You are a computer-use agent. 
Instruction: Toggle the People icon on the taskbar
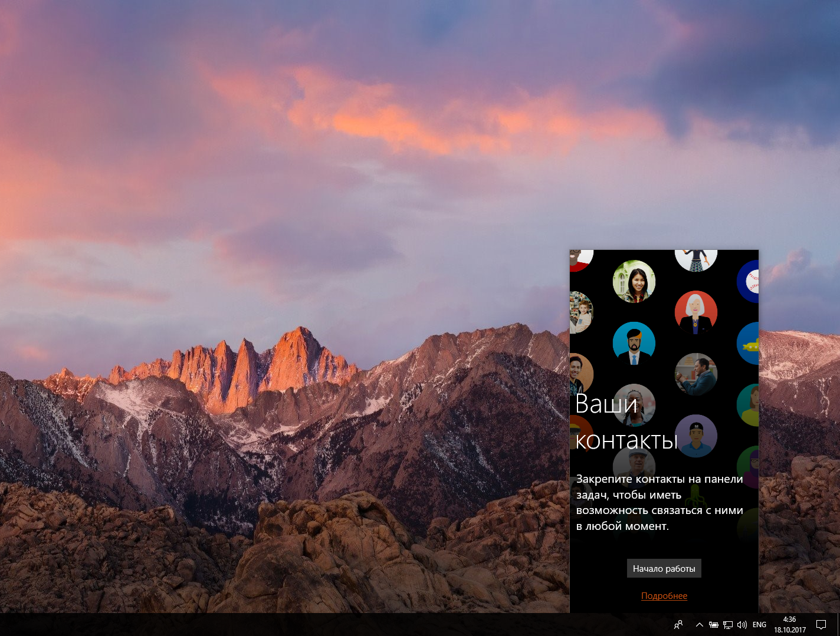678,624
